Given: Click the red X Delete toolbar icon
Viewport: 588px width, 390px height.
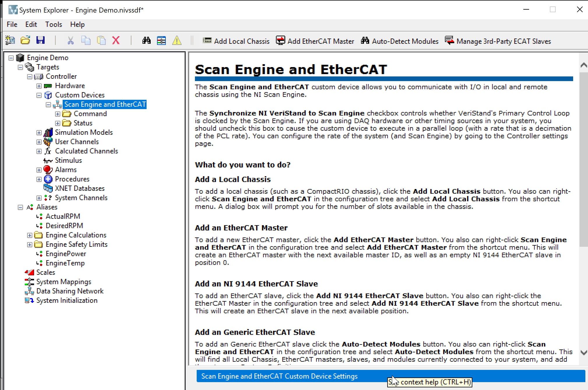Looking at the screenshot, I should click(116, 40).
